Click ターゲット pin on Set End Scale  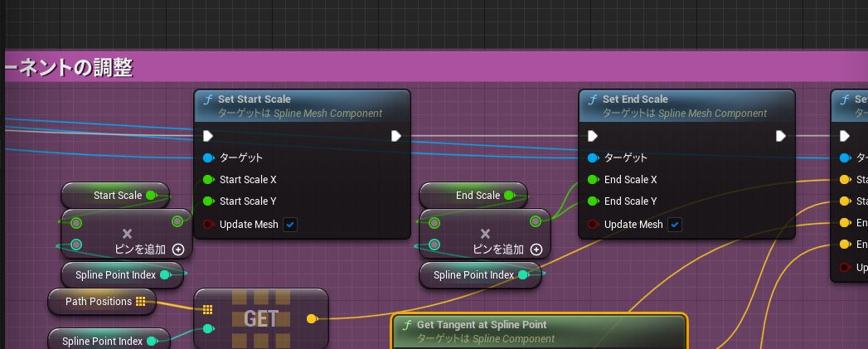coord(593,158)
